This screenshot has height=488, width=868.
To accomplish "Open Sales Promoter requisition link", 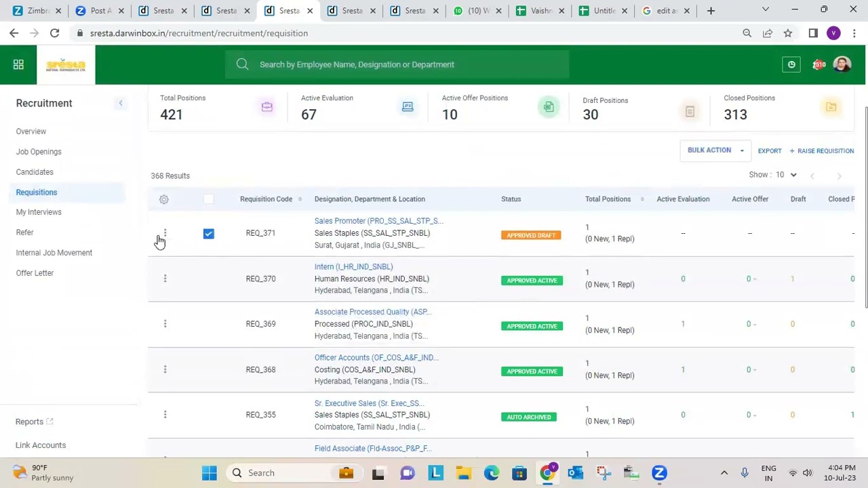I will click(378, 221).
